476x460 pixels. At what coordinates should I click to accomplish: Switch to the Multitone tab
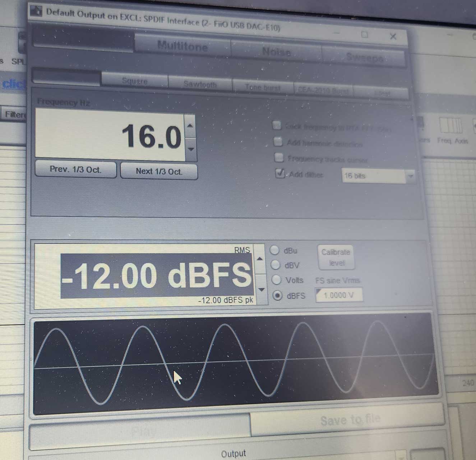click(182, 46)
